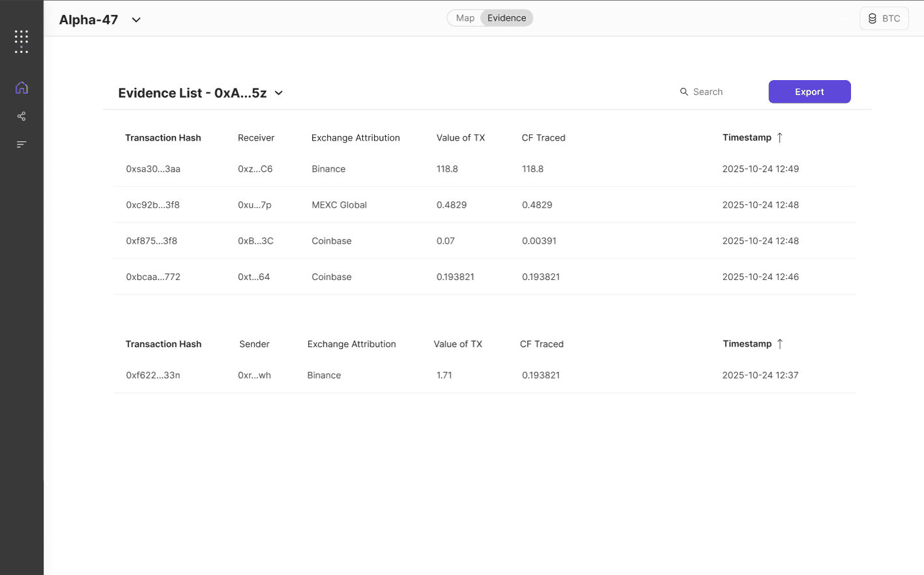Click Transaction Hash header in sender table
The image size is (924, 575).
point(164,344)
